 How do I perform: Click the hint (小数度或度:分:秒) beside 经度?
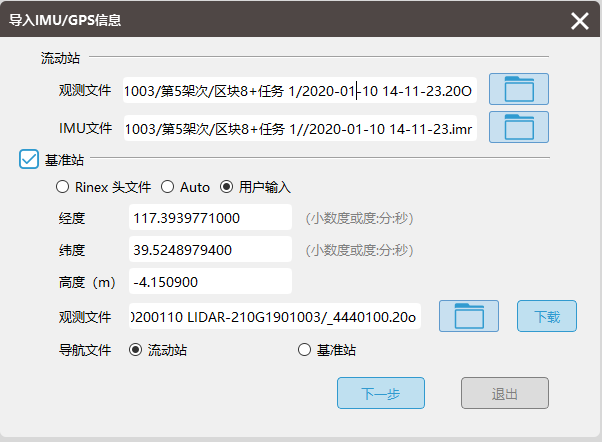359,218
